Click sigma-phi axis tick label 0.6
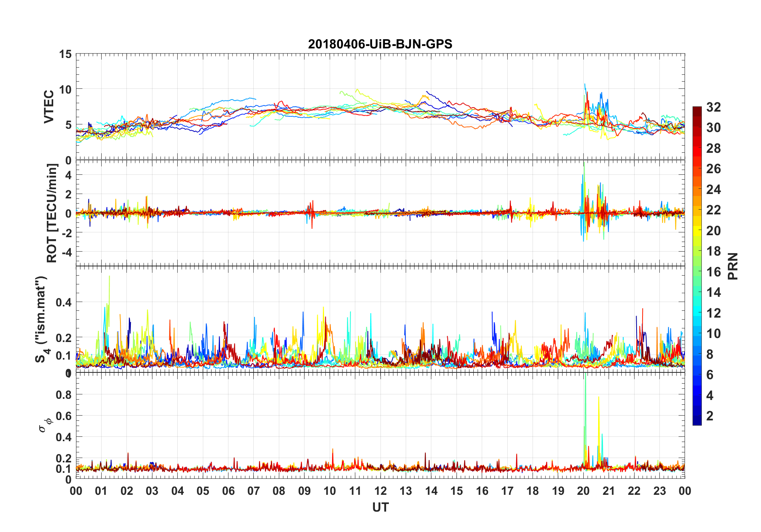 [64, 416]
